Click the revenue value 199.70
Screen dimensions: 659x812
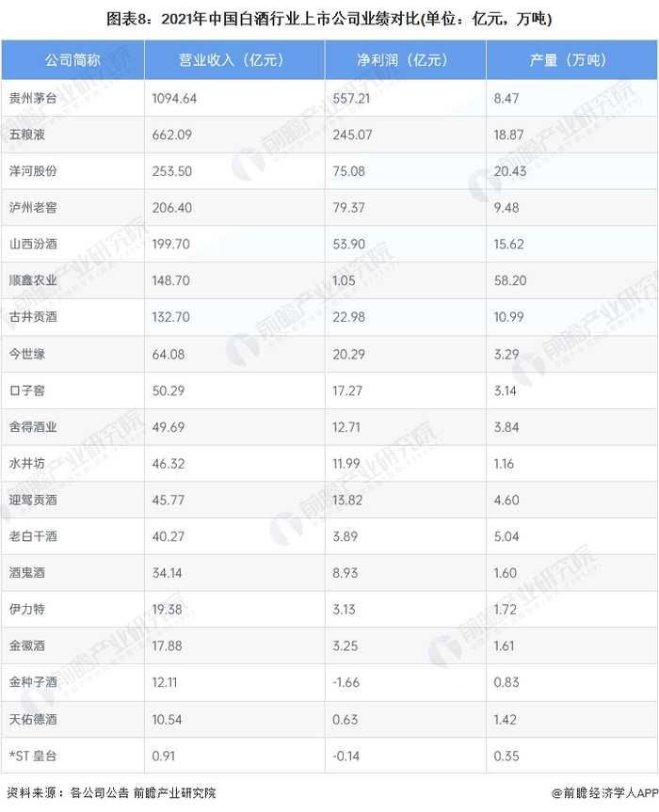click(171, 244)
